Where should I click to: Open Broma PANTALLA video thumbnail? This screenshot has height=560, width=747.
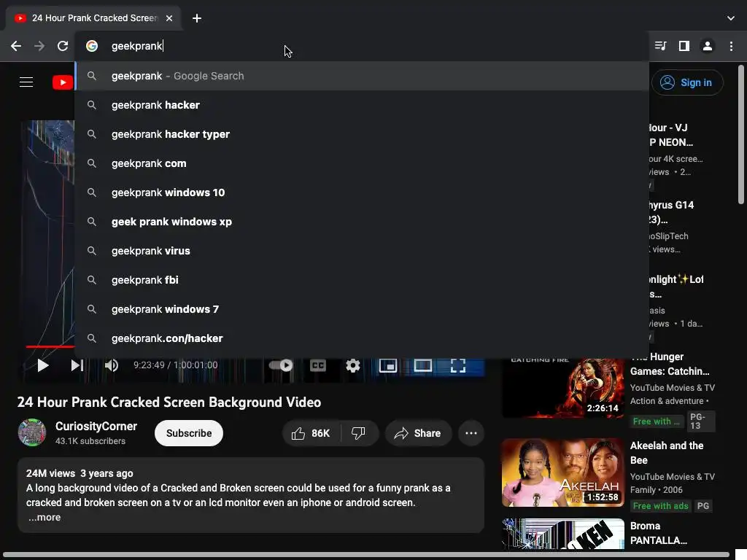coord(563,534)
